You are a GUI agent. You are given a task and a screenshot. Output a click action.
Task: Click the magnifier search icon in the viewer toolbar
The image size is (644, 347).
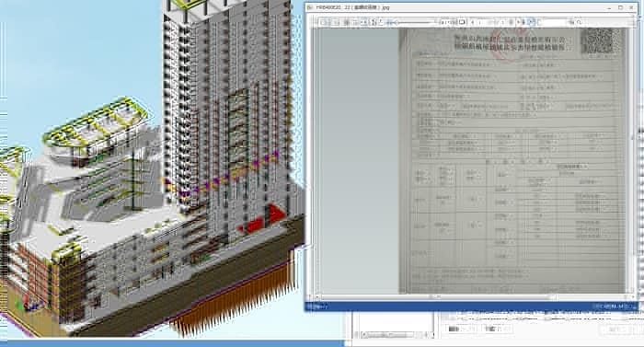(x=579, y=22)
